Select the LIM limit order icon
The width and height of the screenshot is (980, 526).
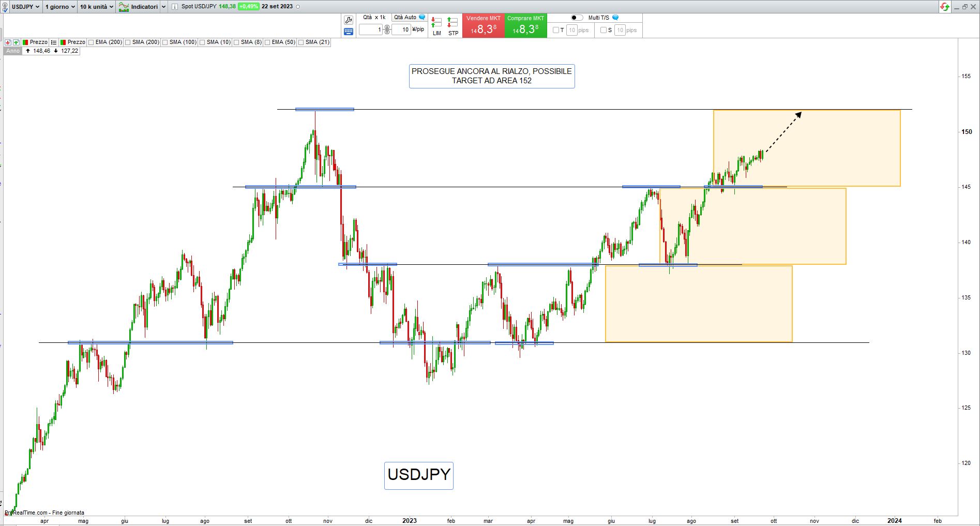point(437,26)
